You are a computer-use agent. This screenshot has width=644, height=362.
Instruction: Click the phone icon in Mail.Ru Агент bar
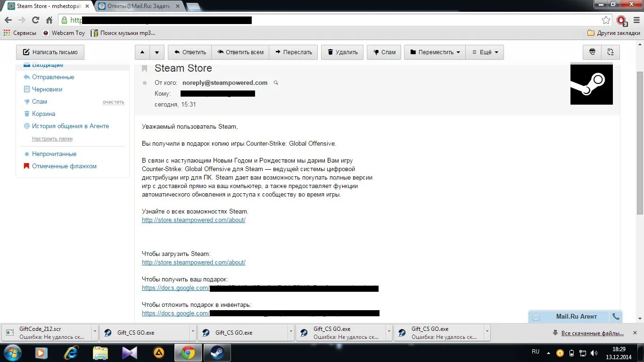(x=616, y=316)
